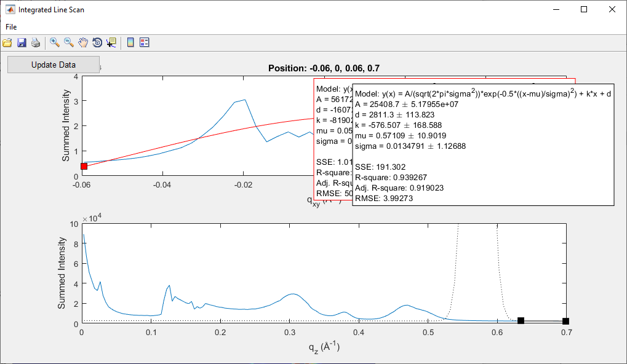Click the 'mu = 0.57109 ± 10.9019' line
Image resolution: width=627 pixels, height=364 pixels.
click(x=401, y=135)
